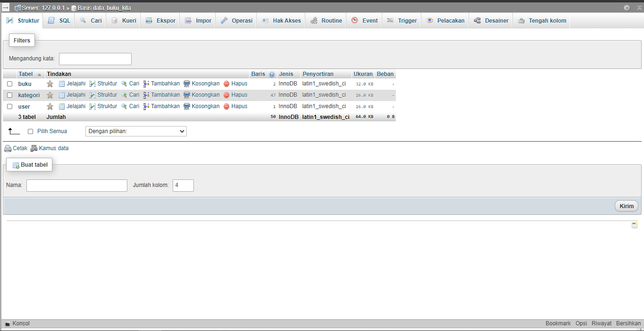Image resolution: width=644 pixels, height=331 pixels.
Task: Open page settings gear icon
Action: pyautogui.click(x=627, y=8)
